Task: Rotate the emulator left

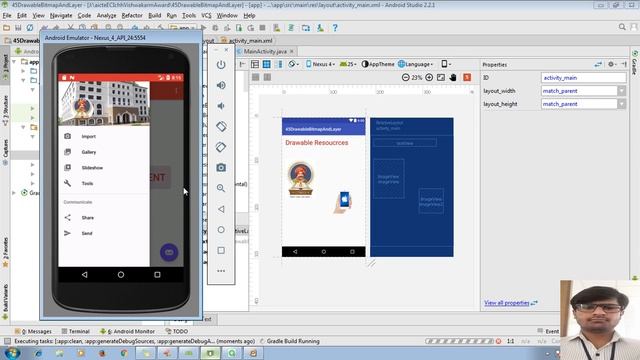Action: tap(221, 127)
